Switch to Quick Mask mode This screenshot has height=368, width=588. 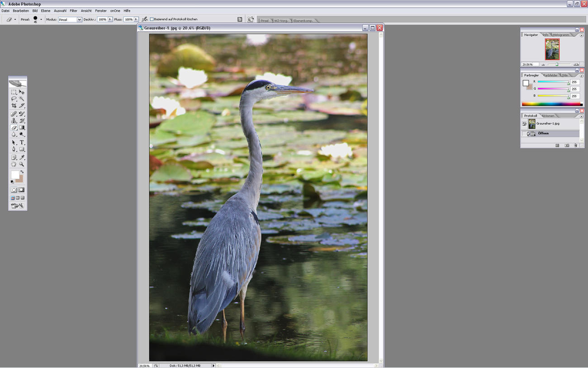[x=21, y=190]
